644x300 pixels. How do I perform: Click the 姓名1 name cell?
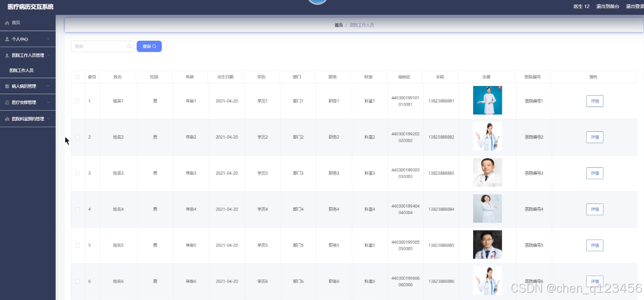(118, 101)
